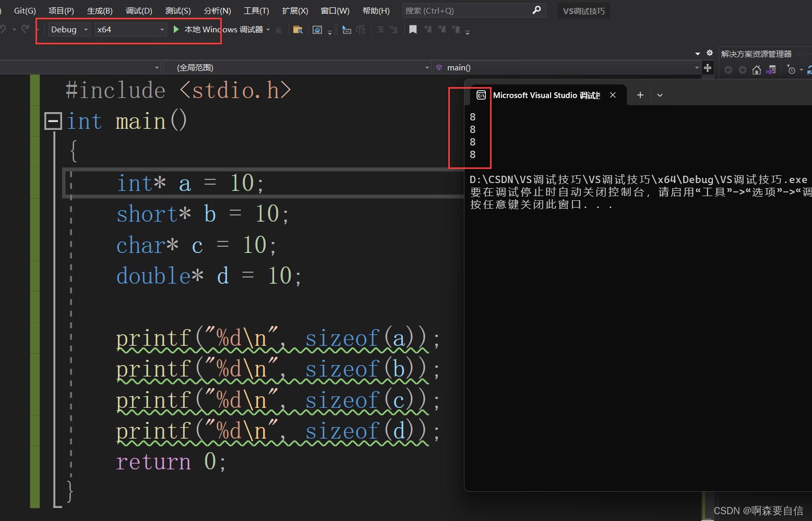Image resolution: width=812 pixels, height=521 pixels.
Task: Open the 测试(S) test menu
Action: click(178, 10)
